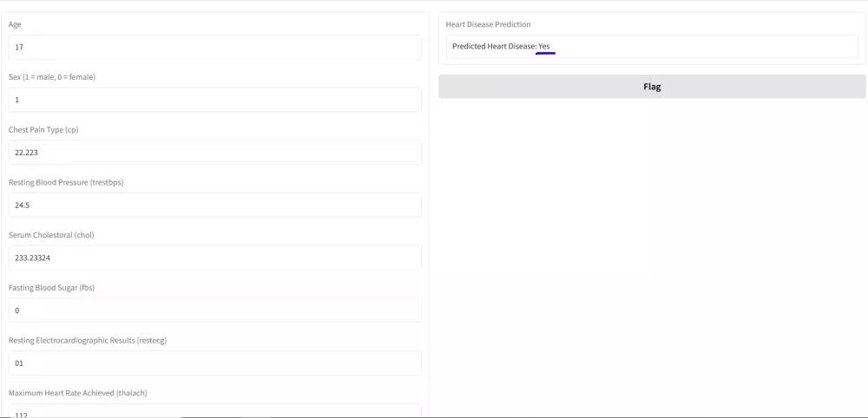Click the Flag button
The height and width of the screenshot is (418, 868).
tap(652, 87)
